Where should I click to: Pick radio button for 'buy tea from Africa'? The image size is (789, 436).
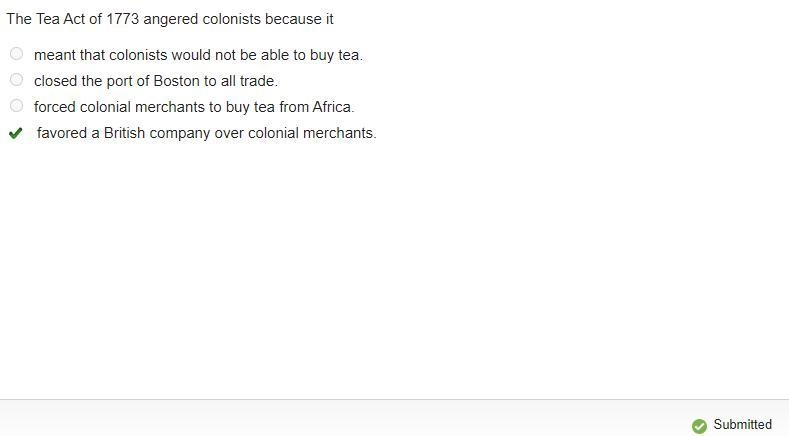point(17,106)
